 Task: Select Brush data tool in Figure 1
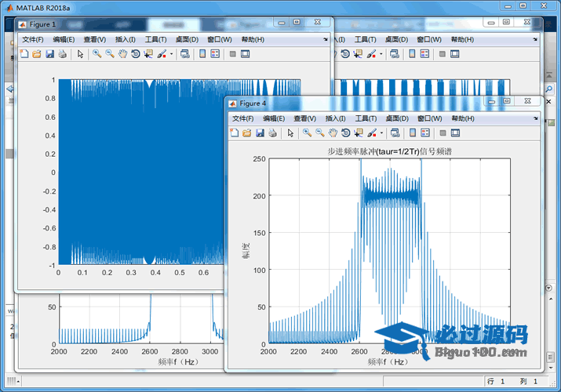click(162, 54)
